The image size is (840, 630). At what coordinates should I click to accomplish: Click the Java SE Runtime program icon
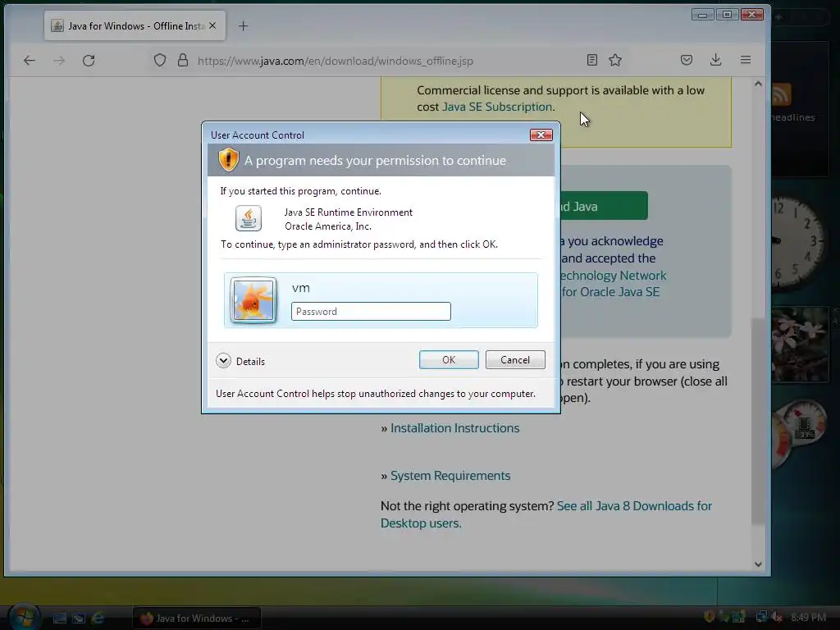point(248,218)
